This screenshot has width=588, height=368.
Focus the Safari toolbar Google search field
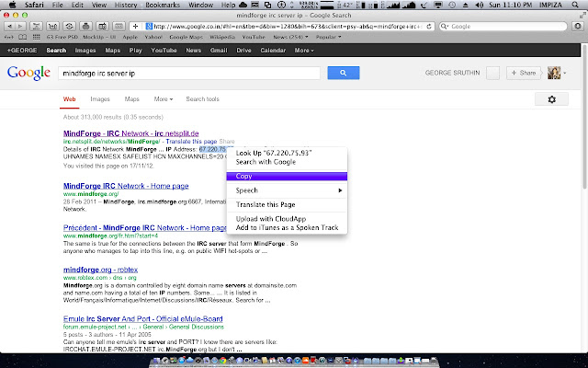(x=503, y=27)
